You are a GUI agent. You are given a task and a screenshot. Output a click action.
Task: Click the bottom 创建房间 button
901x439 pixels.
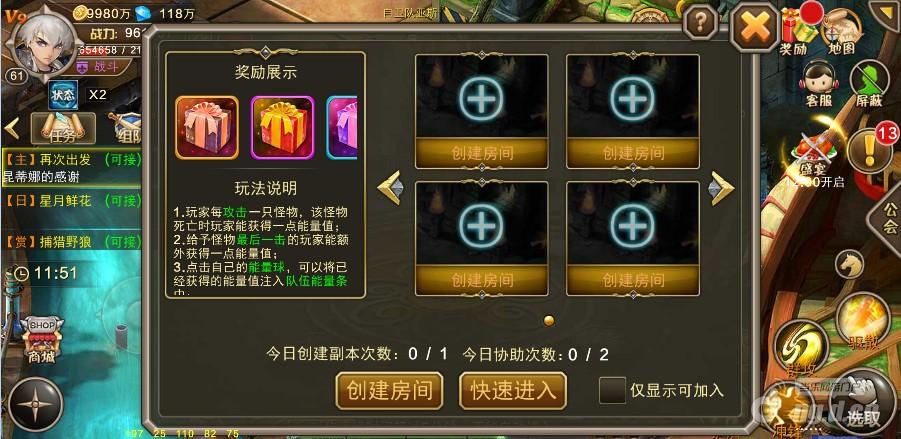click(x=389, y=391)
